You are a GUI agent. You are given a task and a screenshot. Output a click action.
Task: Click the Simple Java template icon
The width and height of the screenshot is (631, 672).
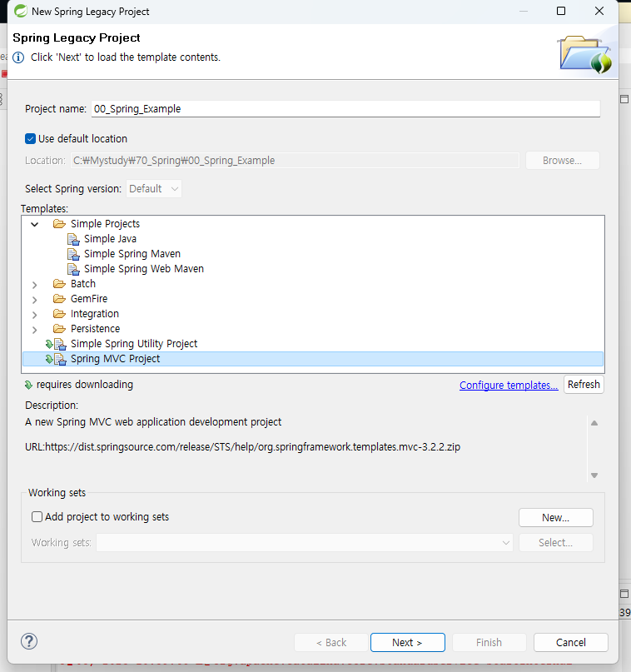[x=73, y=239]
